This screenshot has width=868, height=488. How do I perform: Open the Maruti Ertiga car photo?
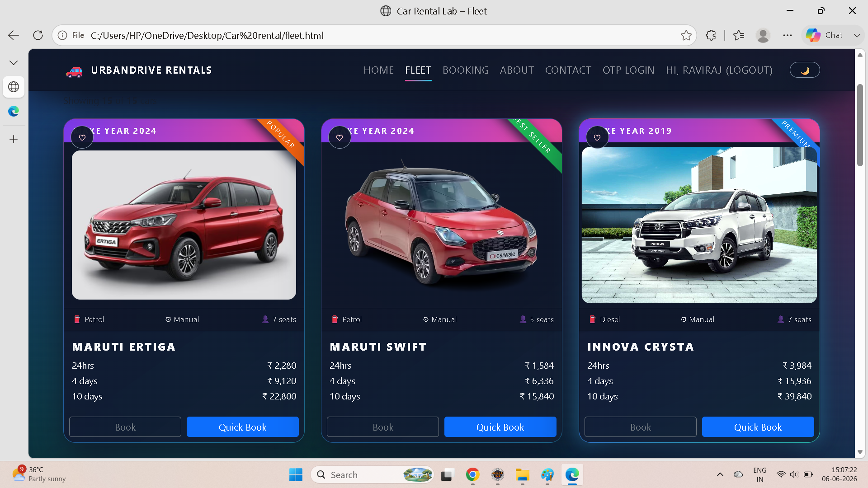click(x=184, y=225)
